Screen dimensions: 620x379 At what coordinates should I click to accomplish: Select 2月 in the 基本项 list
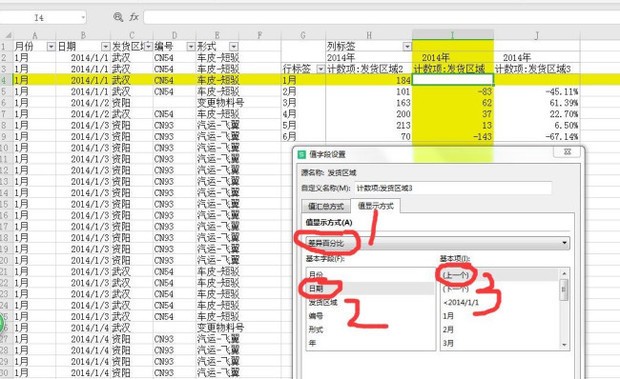click(500, 329)
